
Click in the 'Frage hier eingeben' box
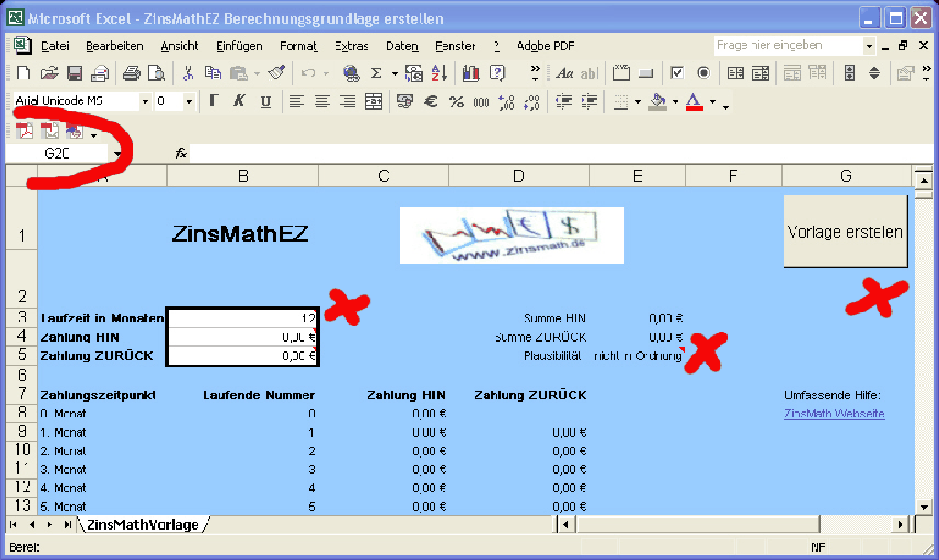pyautogui.click(x=788, y=46)
